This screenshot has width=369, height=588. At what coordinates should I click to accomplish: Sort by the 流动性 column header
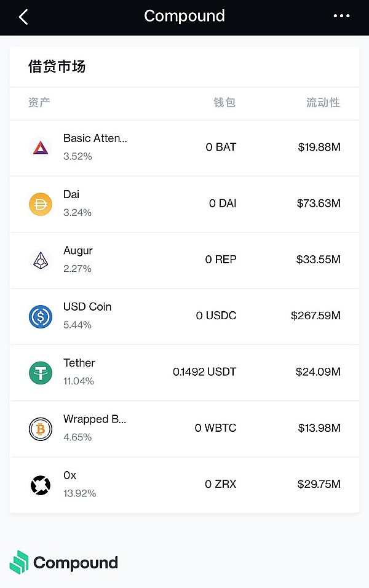coord(323,103)
